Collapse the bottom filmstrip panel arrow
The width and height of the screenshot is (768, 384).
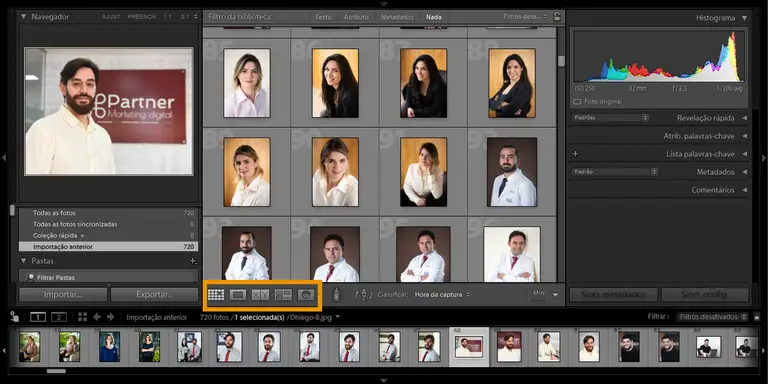[384, 380]
